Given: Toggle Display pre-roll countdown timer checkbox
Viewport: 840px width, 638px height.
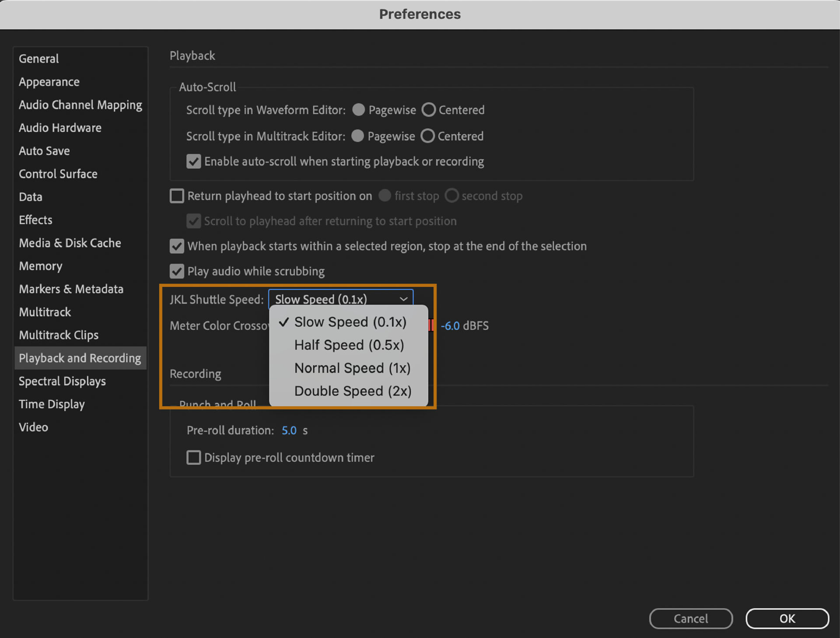Looking at the screenshot, I should [x=194, y=458].
